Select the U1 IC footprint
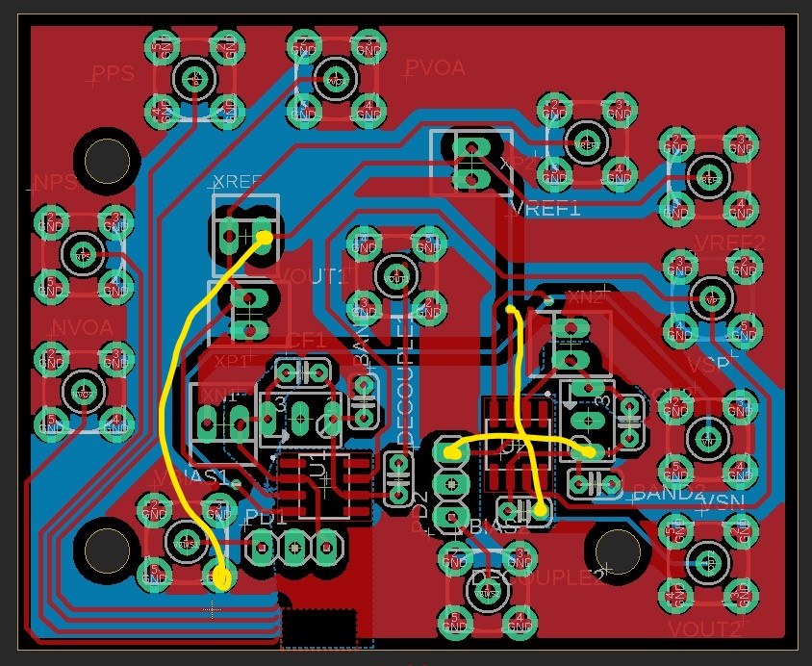The image size is (812, 666). coord(324,485)
